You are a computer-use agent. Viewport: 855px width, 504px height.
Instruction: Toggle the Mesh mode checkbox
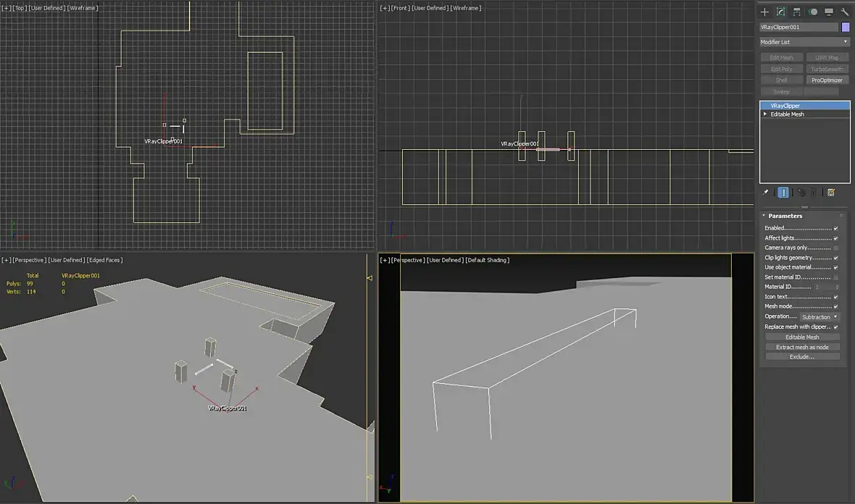835,306
